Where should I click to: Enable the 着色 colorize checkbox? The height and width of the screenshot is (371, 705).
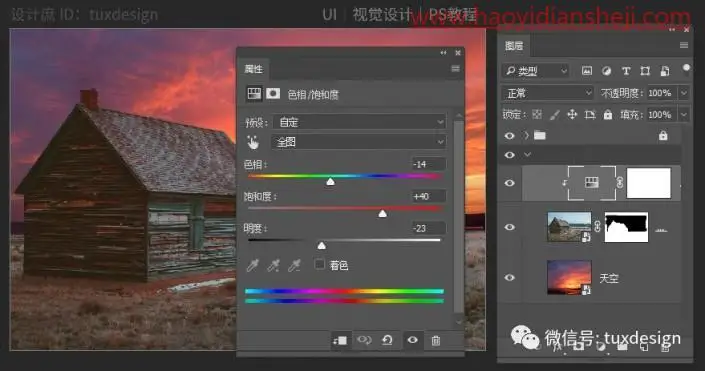320,264
